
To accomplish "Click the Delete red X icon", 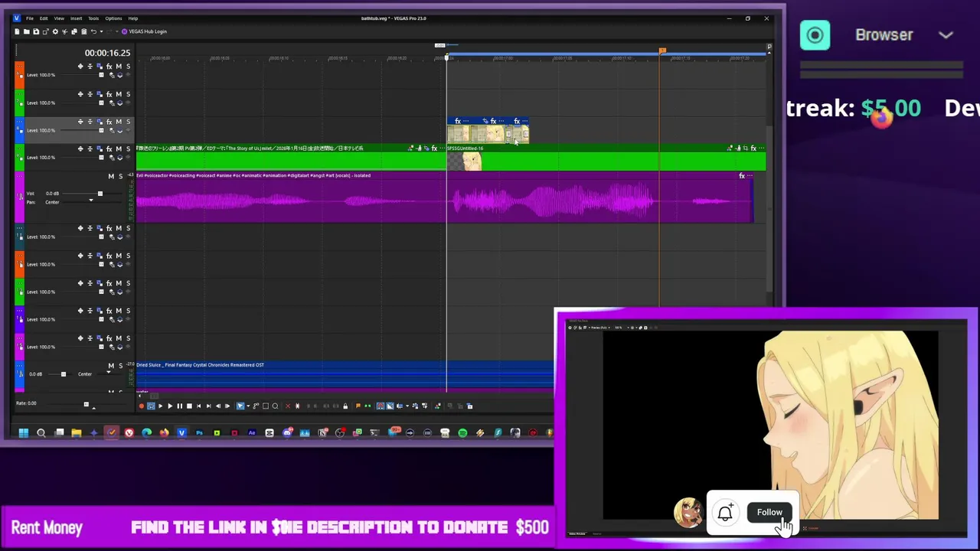I will (x=288, y=406).
